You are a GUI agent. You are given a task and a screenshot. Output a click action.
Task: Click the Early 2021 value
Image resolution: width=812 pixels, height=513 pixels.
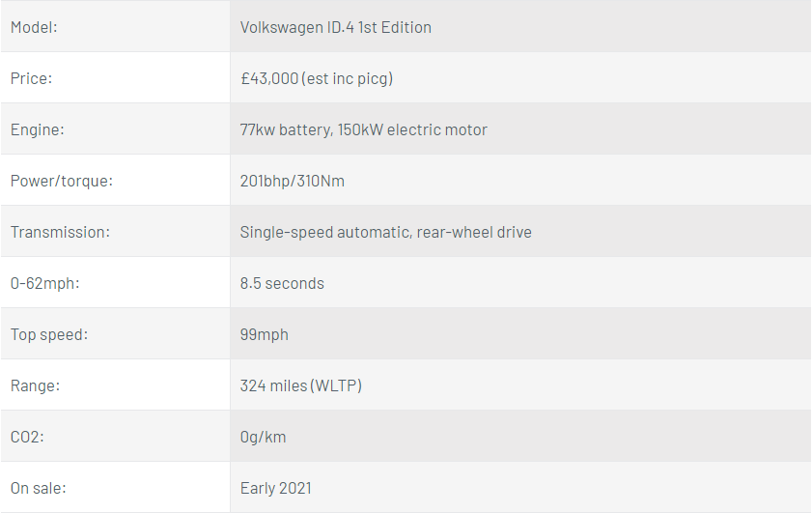coord(275,488)
